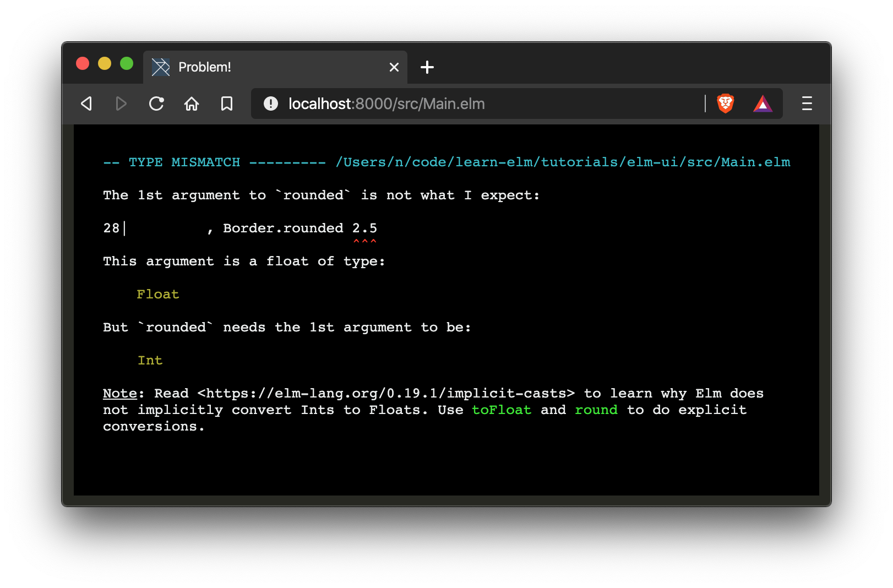The width and height of the screenshot is (893, 588).
Task: Click the Main.elm file path text
Action: pos(563,162)
